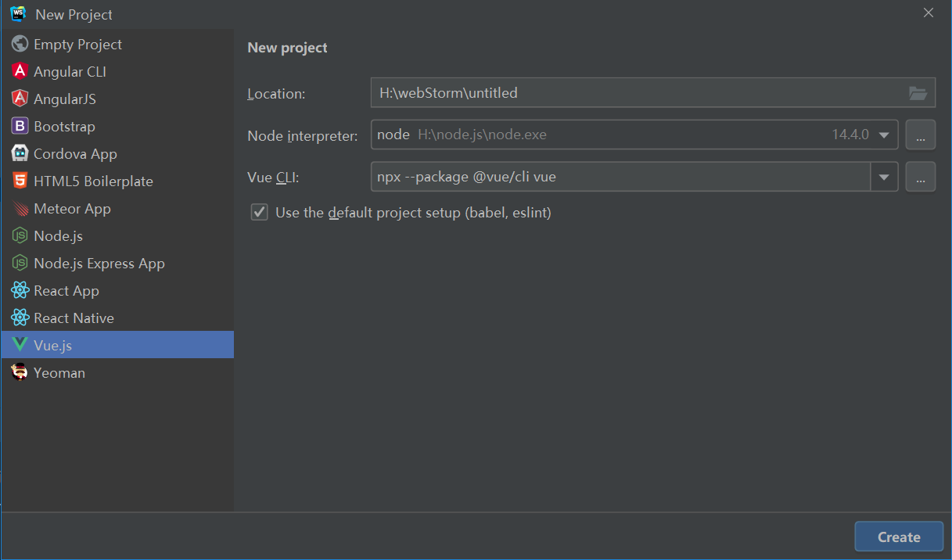Open Vue CLI browse ellipsis button

(921, 177)
